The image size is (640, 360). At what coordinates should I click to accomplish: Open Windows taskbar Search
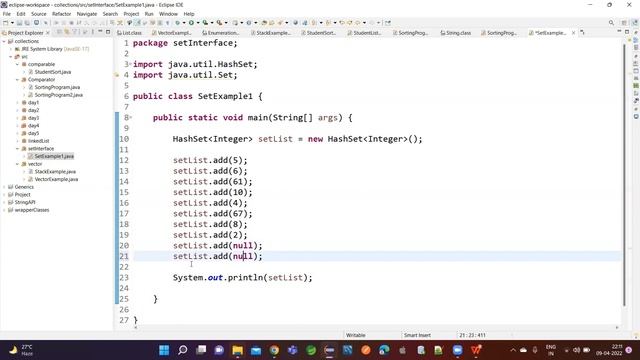pos(183,350)
